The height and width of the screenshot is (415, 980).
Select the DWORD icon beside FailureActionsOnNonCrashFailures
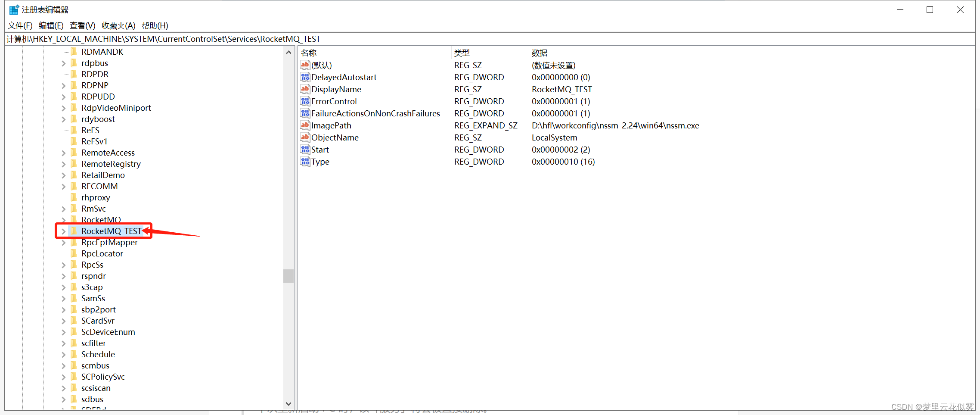click(x=305, y=113)
